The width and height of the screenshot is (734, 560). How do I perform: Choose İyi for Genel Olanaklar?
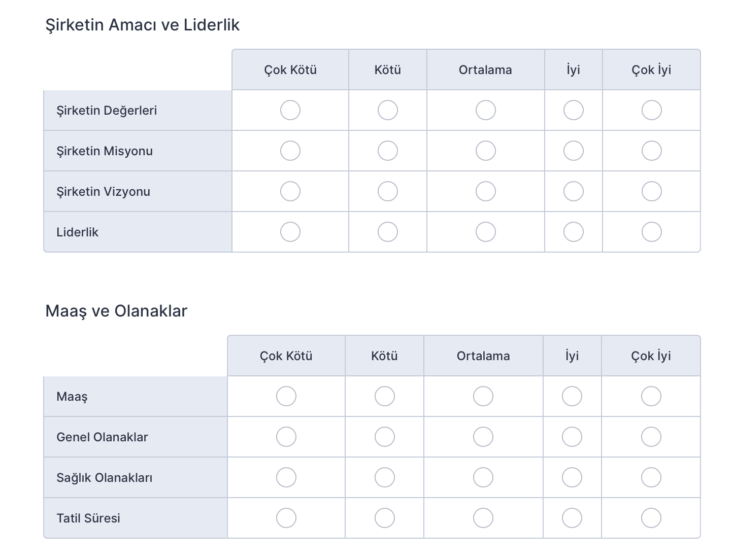pyautogui.click(x=572, y=437)
